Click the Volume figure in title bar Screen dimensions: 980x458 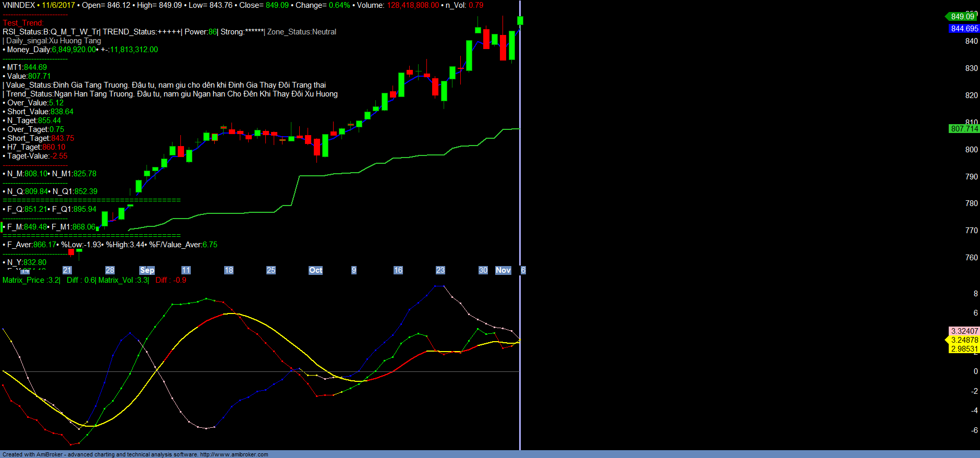pos(412,5)
